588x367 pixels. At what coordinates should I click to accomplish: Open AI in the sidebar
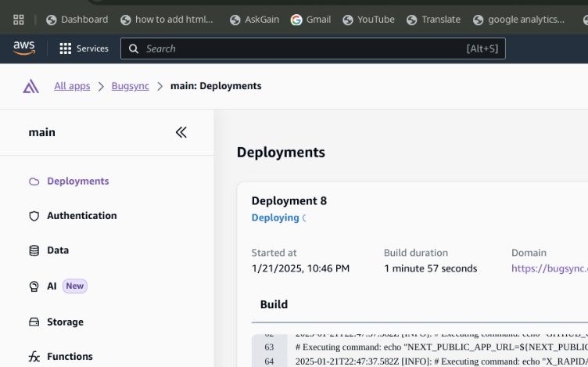pyautogui.click(x=52, y=286)
